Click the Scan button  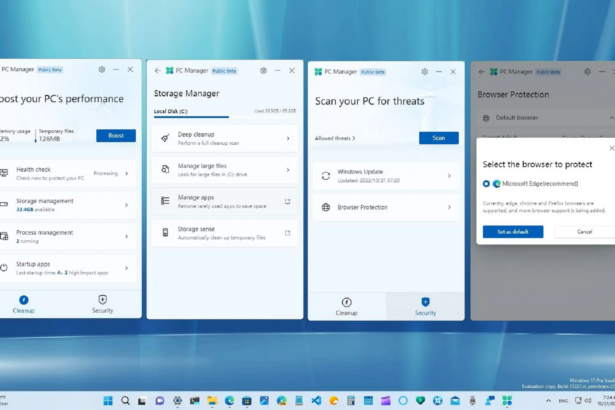pyautogui.click(x=439, y=138)
